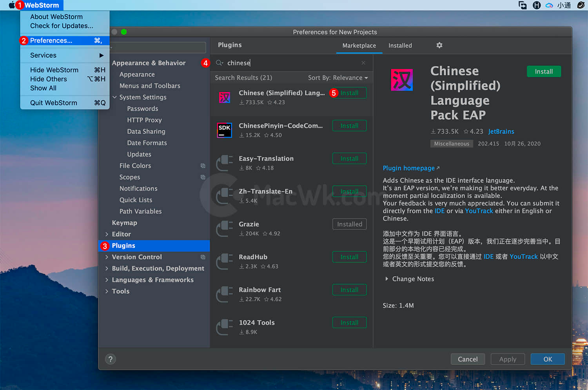This screenshot has width=588, height=390.
Task: Click the File Colors project-level icon
Action: tap(203, 166)
